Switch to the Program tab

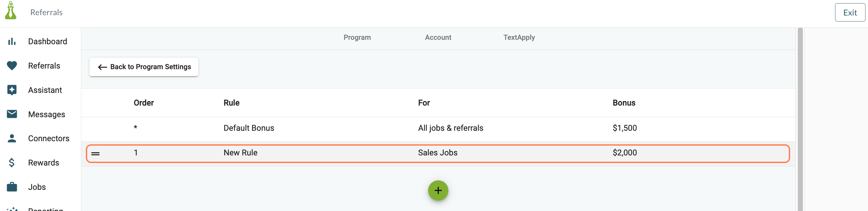(357, 37)
